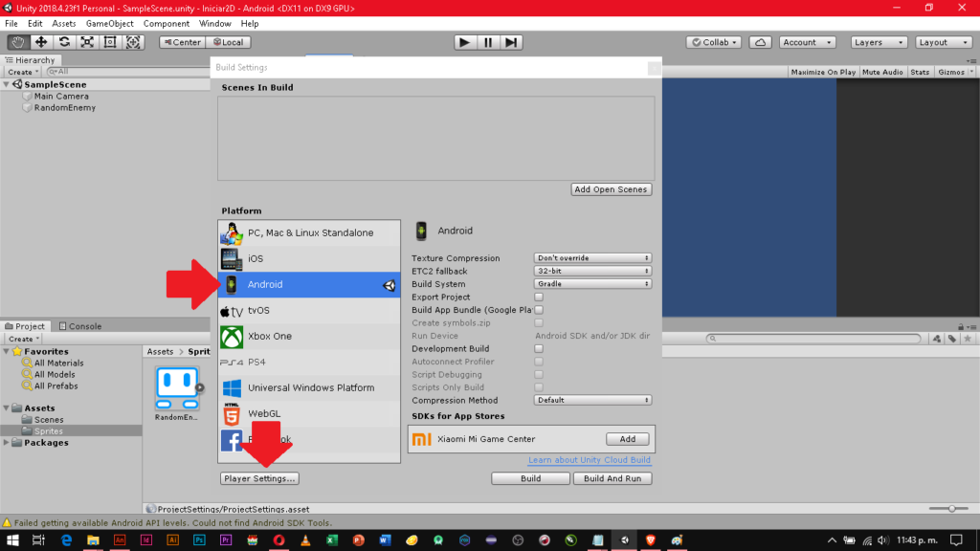The width and height of the screenshot is (980, 551).
Task: Select the Sprites folder in Project
Action: 49,431
